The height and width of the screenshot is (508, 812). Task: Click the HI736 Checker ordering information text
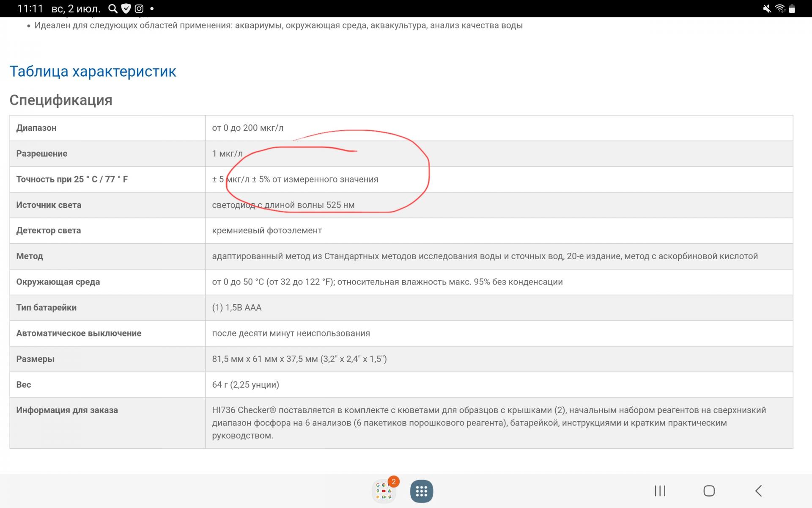coord(488,422)
